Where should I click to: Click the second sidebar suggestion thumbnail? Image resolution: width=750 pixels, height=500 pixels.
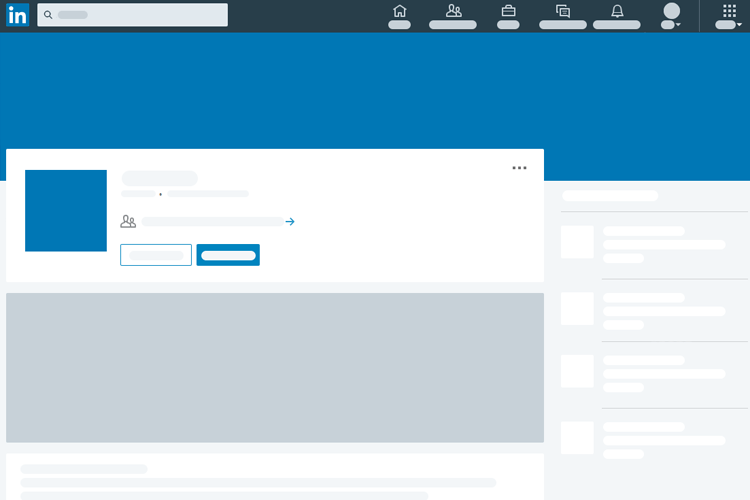577,309
